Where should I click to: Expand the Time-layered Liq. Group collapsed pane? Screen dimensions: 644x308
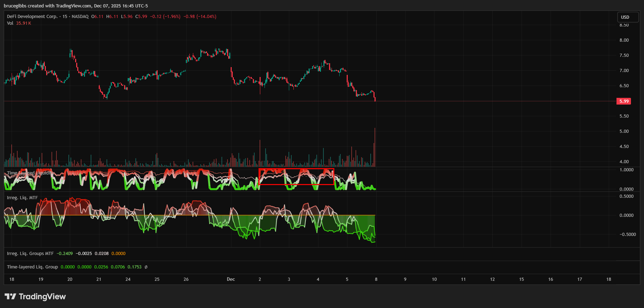click(32, 267)
